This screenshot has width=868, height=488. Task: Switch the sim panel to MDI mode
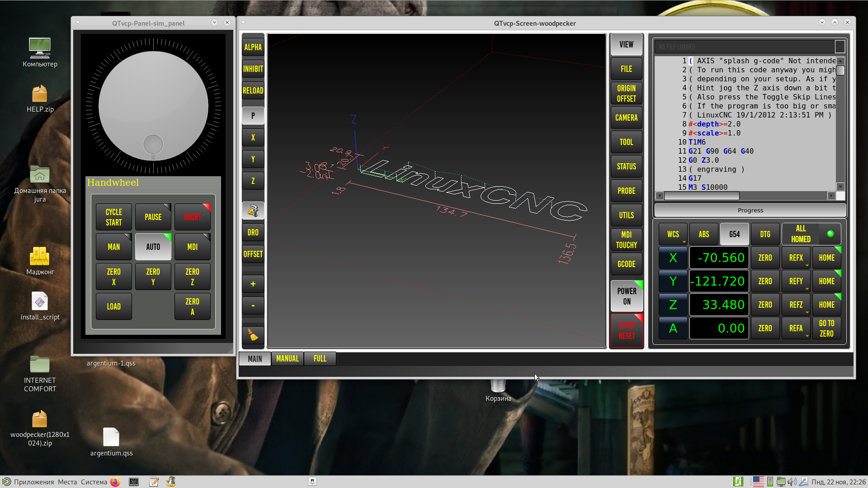tap(192, 247)
